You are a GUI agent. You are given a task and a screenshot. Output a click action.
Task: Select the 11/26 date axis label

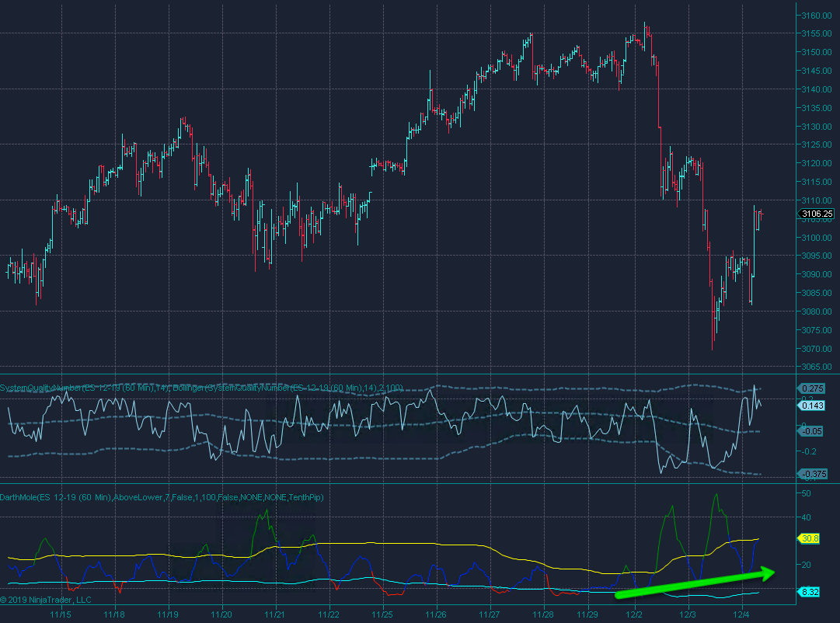coord(436,614)
